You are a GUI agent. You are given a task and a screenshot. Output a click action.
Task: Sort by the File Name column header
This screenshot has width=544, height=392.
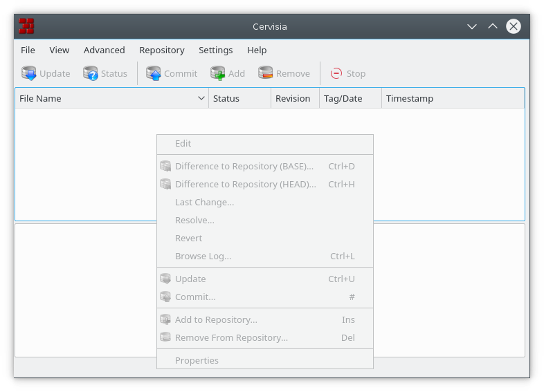[x=111, y=98]
